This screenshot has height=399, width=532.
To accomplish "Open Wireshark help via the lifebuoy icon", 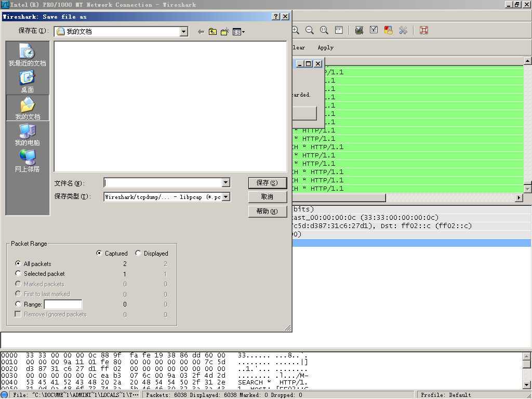I will tap(424, 30).
